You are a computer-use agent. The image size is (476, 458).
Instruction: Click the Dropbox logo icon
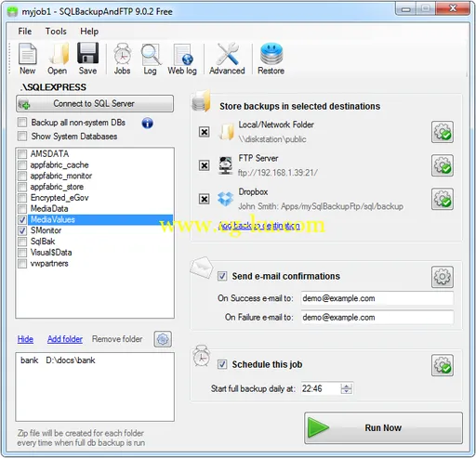pyautogui.click(x=225, y=199)
